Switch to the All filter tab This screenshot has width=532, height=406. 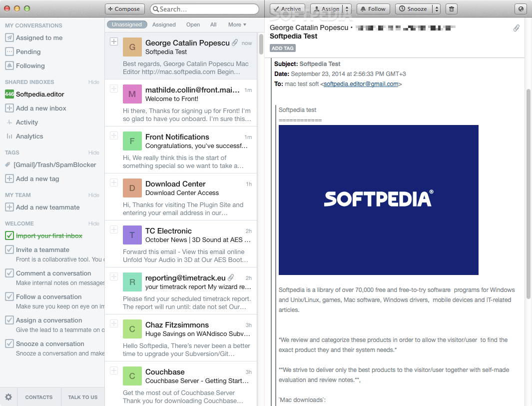click(213, 24)
